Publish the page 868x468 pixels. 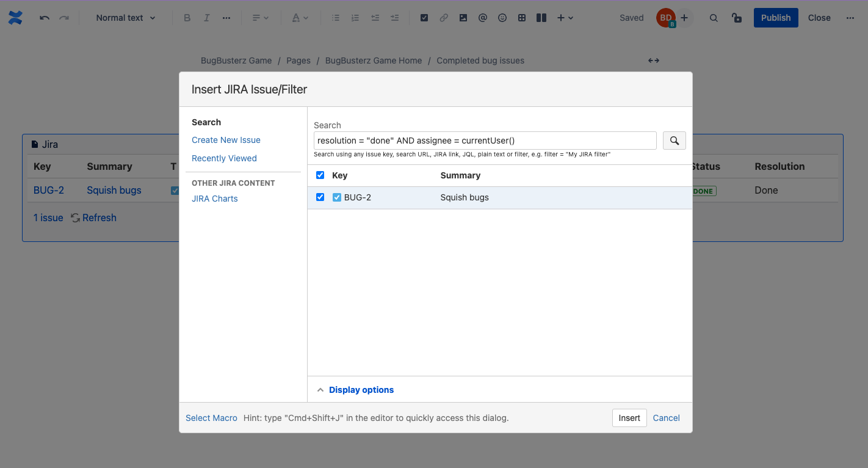[x=776, y=18]
